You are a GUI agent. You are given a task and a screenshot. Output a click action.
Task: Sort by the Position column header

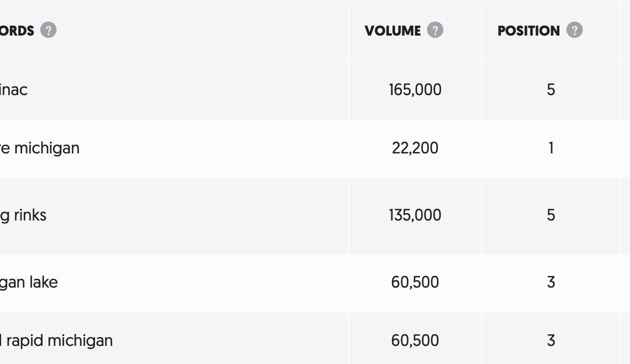[528, 30]
